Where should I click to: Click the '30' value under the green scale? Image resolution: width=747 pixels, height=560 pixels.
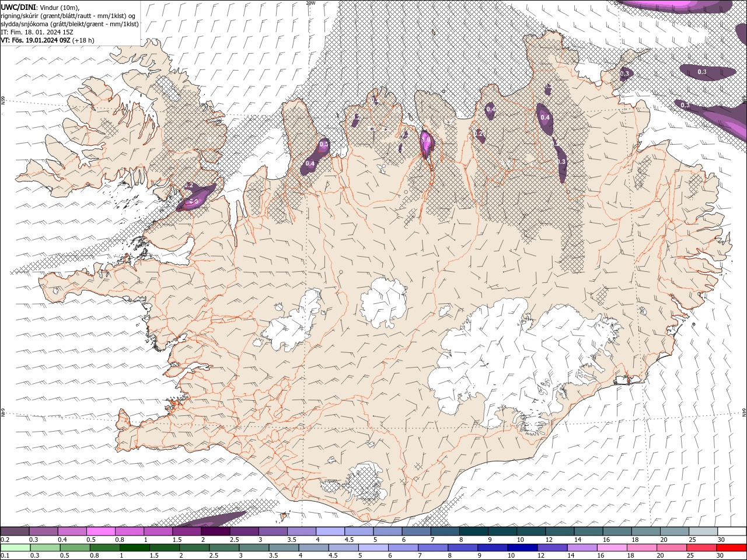721,556
